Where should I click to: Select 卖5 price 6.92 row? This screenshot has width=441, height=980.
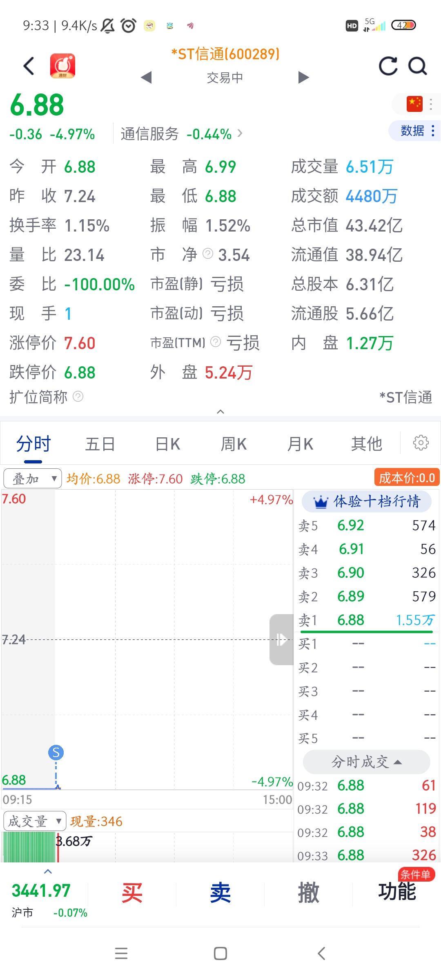pyautogui.click(x=367, y=526)
